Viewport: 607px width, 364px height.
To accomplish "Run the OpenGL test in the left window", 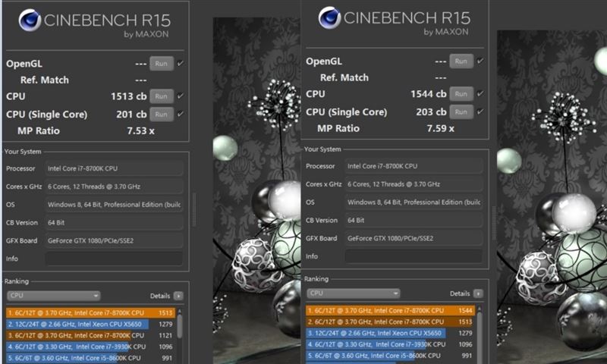I will 162,64.
